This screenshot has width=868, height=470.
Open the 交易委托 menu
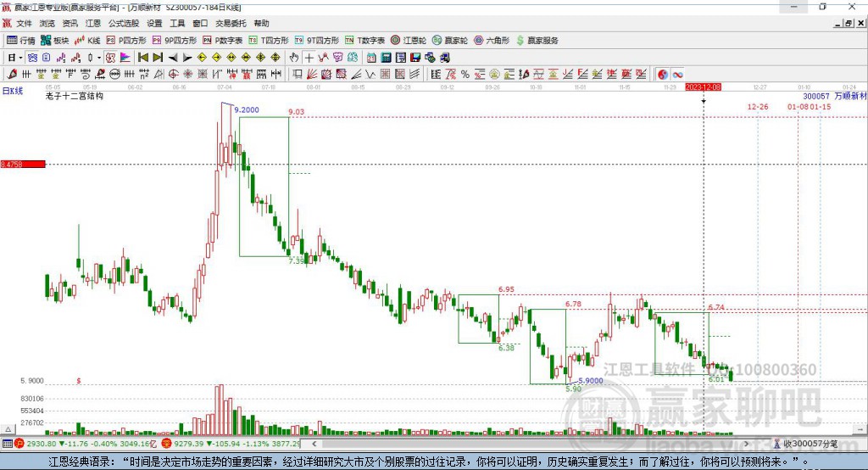(x=231, y=23)
